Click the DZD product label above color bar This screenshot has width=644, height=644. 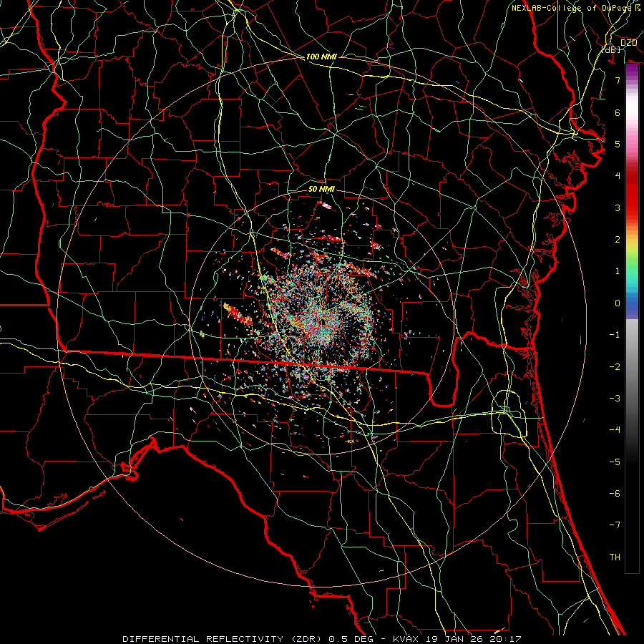[628, 43]
